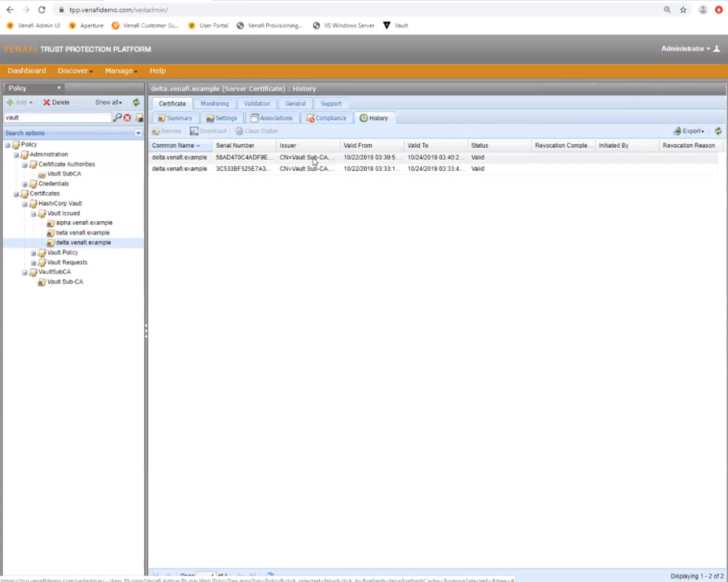
Task: Open the browser zoom magnifier icon
Action: (667, 10)
